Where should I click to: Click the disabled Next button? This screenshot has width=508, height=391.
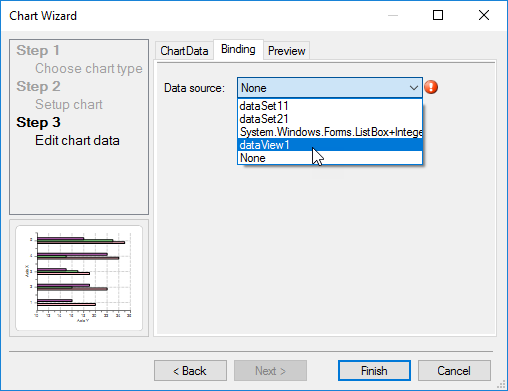(270, 371)
